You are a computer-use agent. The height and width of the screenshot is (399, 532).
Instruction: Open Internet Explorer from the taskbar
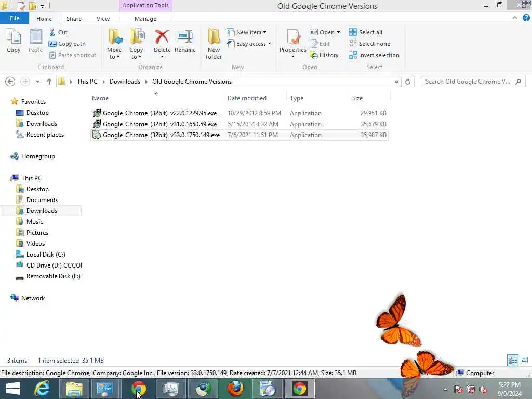point(42,389)
